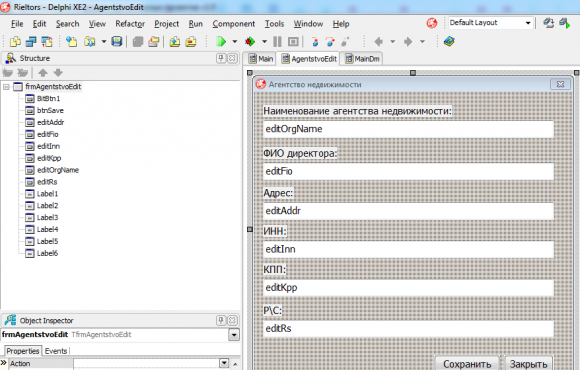Select the editOrgName input field
This screenshot has height=370, width=580.
coord(408,129)
